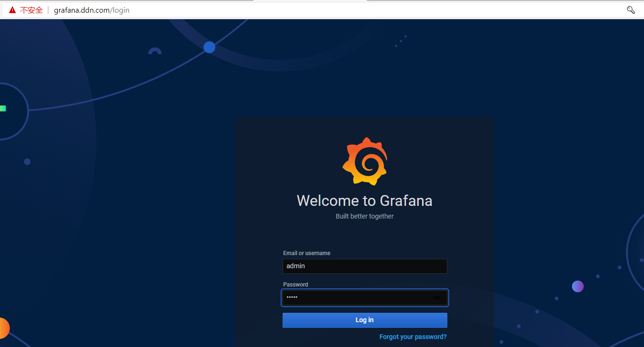Click the Welcome to Grafana heading
This screenshot has height=347, width=644.
coord(365,201)
